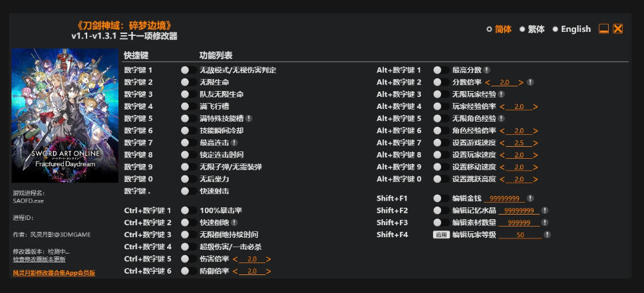Toggle 无敌模式/无视伤害判定 switch
The image size is (644, 293).
click(188, 70)
